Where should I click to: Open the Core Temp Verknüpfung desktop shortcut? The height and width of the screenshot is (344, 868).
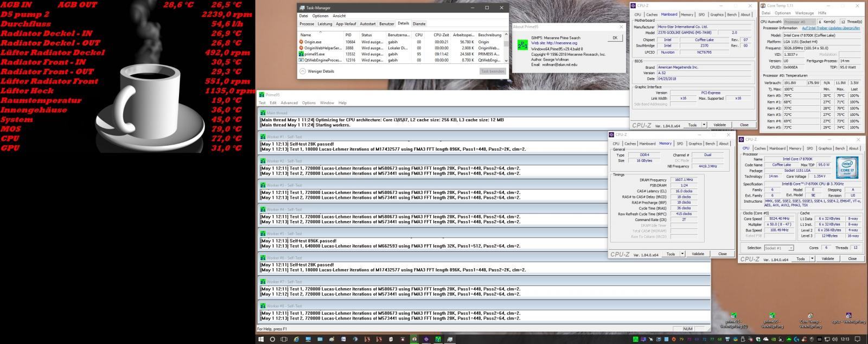[x=810, y=320]
